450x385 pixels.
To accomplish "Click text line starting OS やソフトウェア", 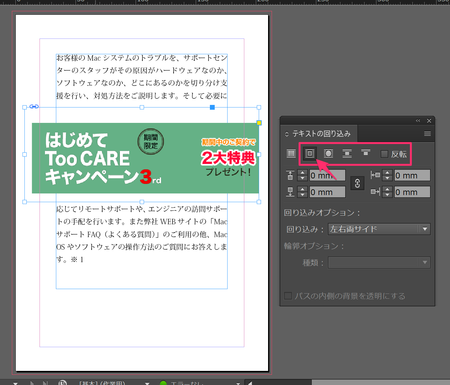I will (142, 247).
